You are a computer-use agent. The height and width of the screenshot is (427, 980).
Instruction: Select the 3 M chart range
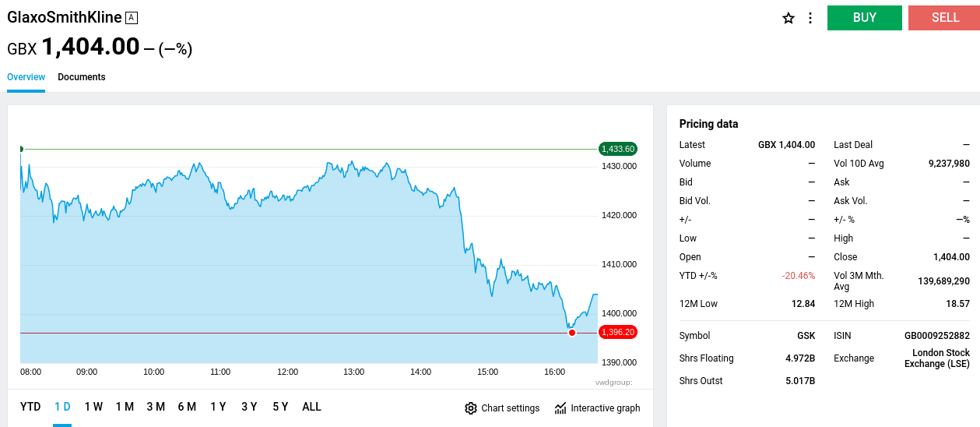tap(156, 407)
